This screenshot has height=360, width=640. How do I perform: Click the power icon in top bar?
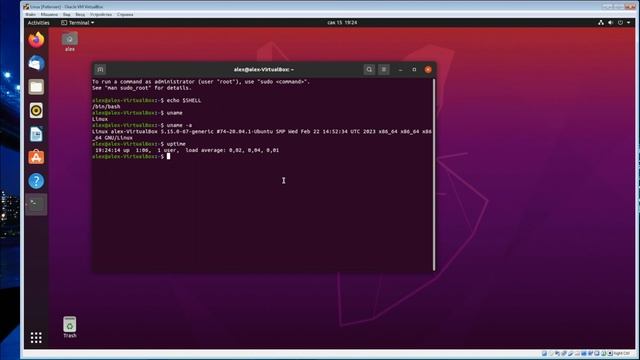point(620,23)
